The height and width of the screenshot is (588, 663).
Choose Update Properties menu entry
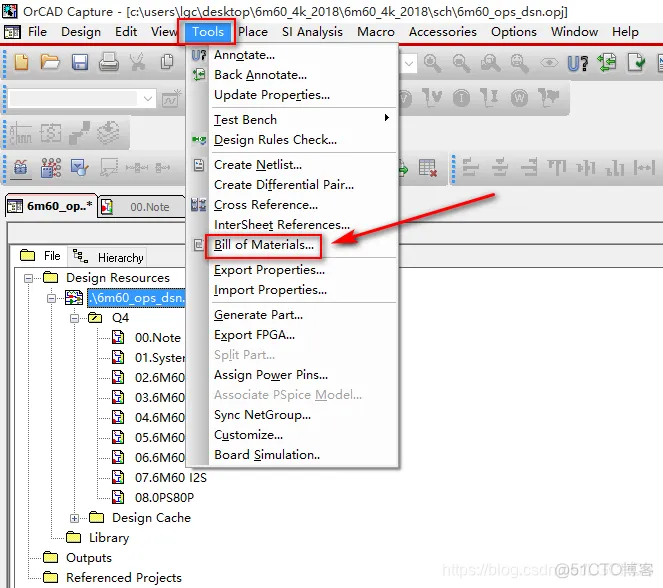click(x=272, y=95)
